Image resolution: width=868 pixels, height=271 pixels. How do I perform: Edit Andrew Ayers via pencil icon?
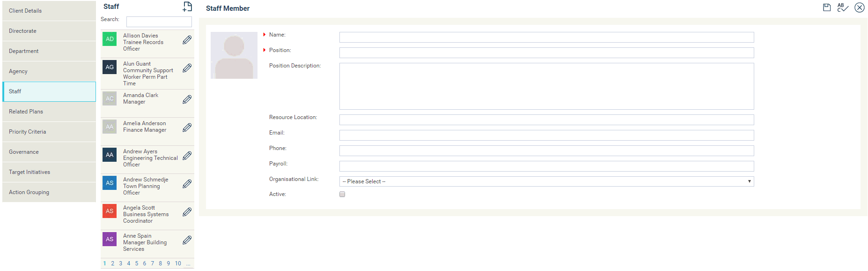coord(187,156)
